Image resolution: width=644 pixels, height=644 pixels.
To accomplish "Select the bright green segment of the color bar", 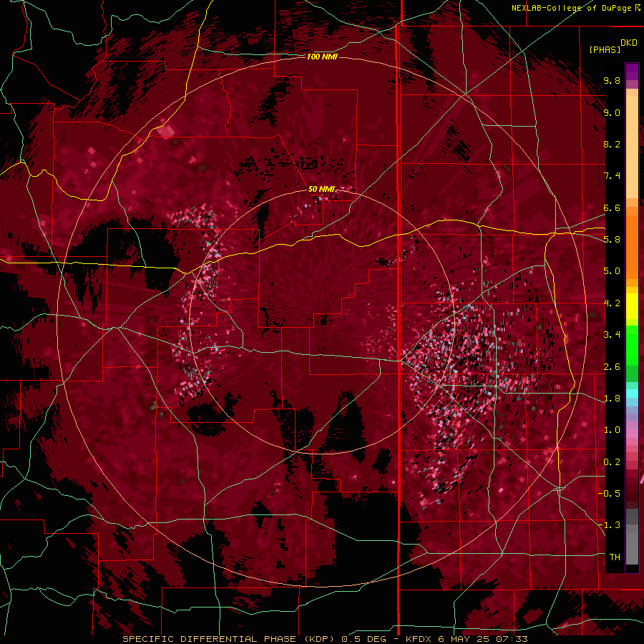I will tap(632, 345).
